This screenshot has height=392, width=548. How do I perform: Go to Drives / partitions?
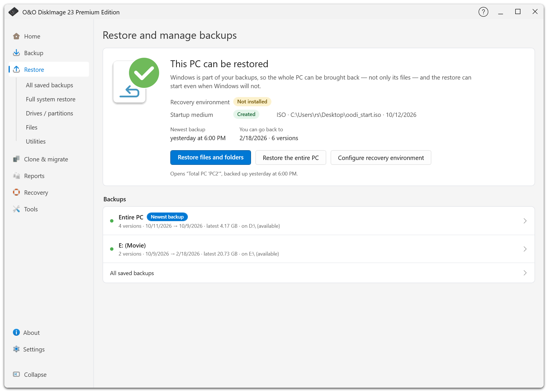(x=49, y=113)
